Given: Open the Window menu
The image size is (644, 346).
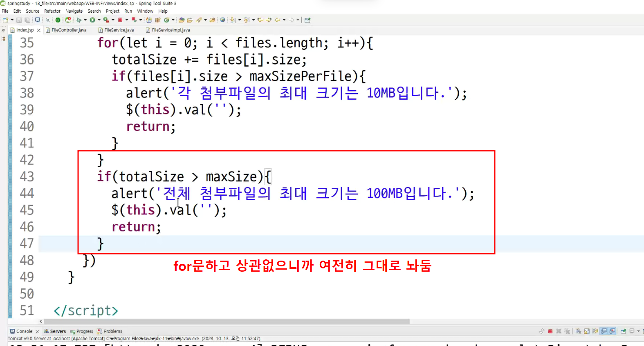Looking at the screenshot, I should point(145,11).
